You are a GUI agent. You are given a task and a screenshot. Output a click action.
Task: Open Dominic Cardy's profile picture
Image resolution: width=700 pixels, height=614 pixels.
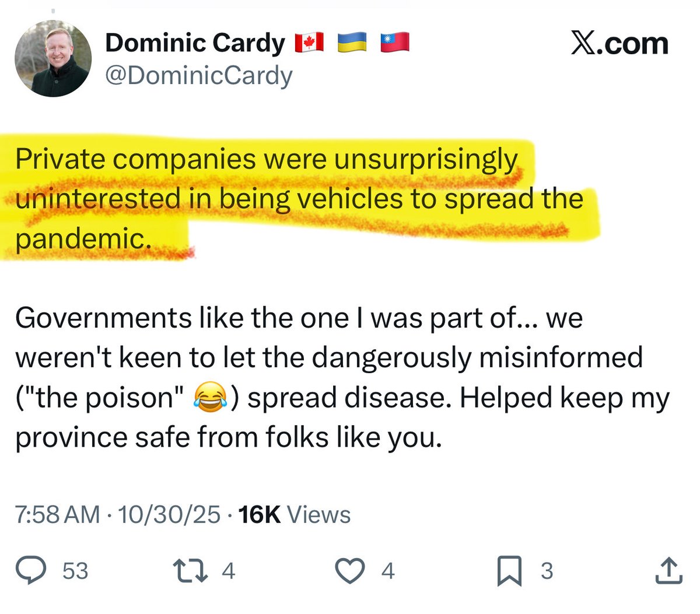pyautogui.click(x=53, y=58)
